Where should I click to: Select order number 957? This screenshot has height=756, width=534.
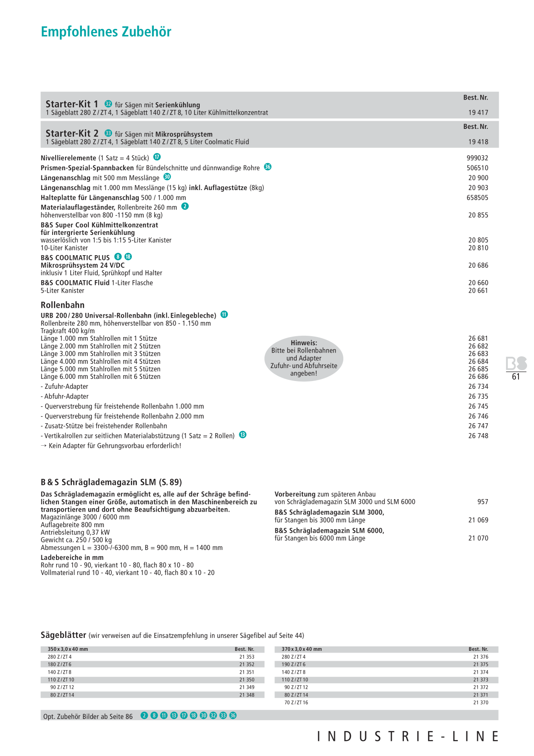483,502
